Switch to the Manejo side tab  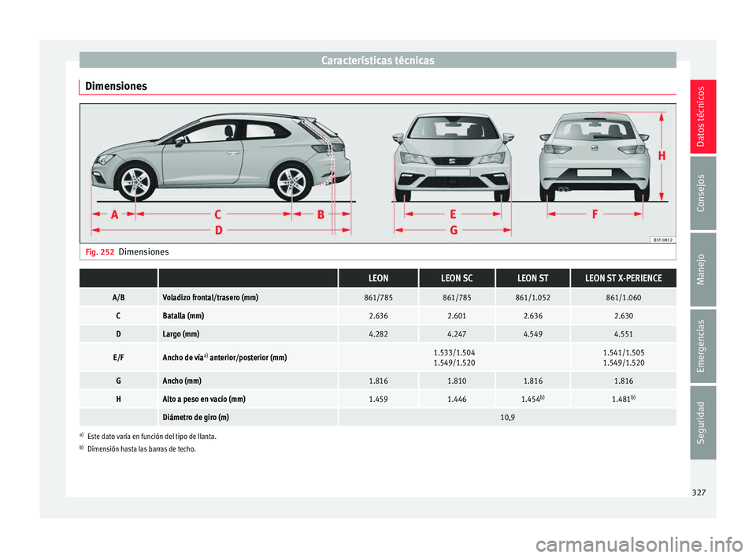point(702,270)
